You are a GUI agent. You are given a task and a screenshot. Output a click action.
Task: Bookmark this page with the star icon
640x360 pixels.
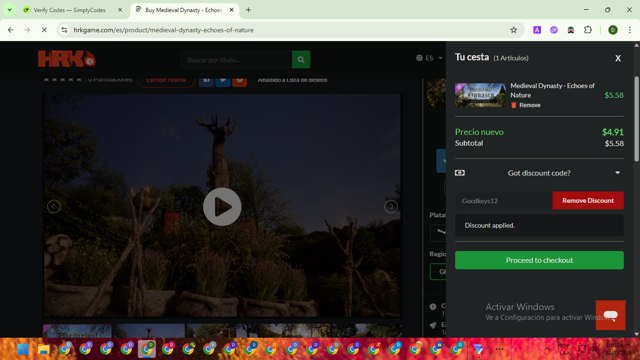point(513,30)
